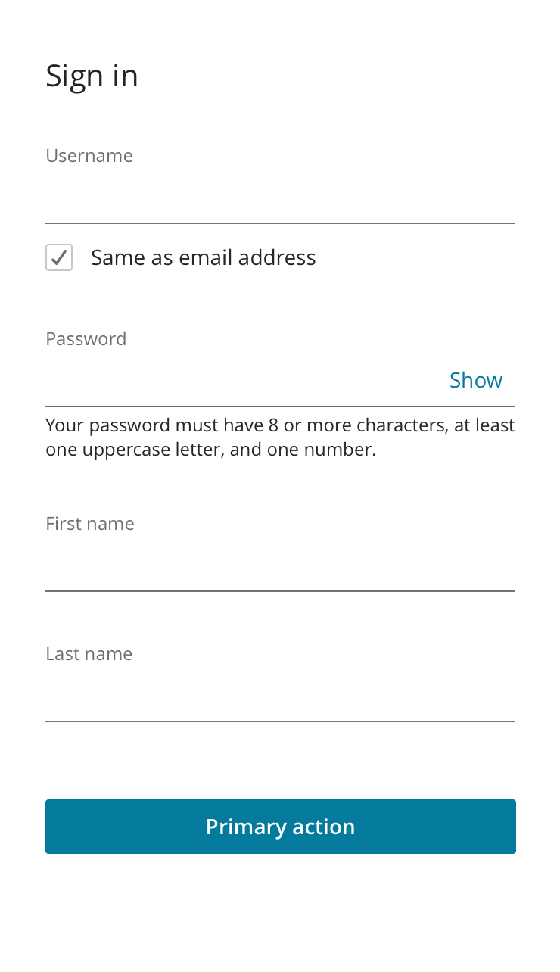Click the Username input field
The image size is (560, 972).
(x=279, y=198)
